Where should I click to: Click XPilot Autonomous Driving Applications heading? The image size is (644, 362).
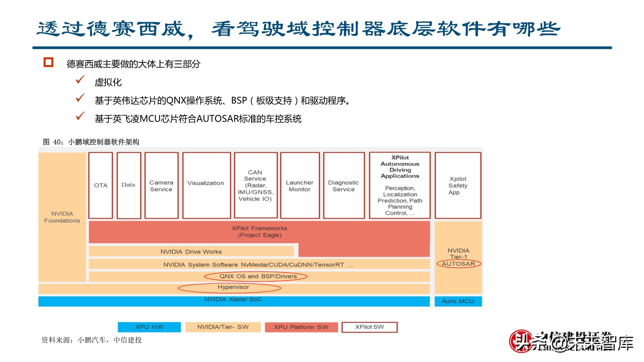click(400, 167)
